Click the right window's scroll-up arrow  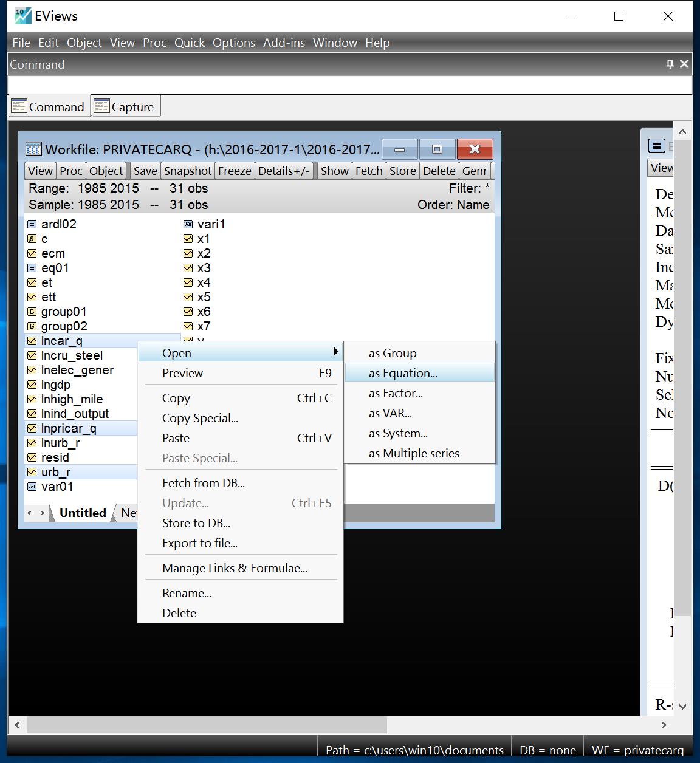pyautogui.click(x=682, y=132)
